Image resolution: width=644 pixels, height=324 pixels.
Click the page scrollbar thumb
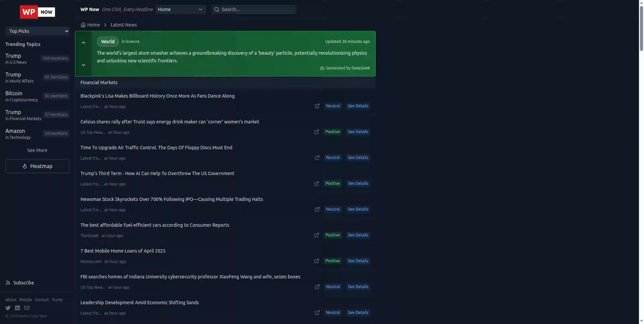pyautogui.click(x=641, y=28)
